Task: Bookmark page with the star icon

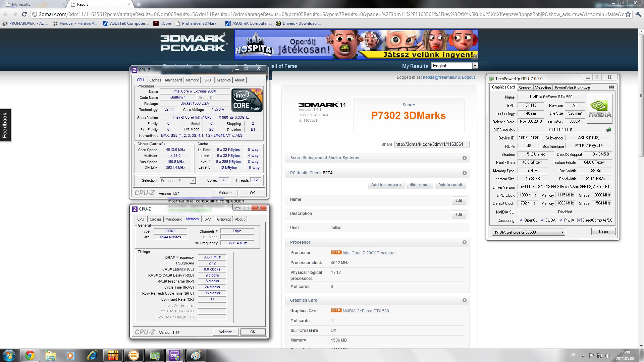Action: click(x=628, y=14)
